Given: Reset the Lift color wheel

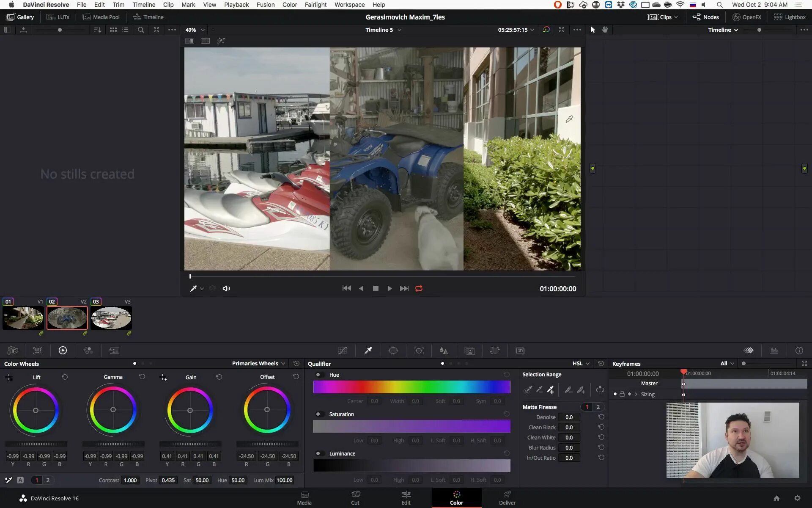Looking at the screenshot, I should 65,377.
